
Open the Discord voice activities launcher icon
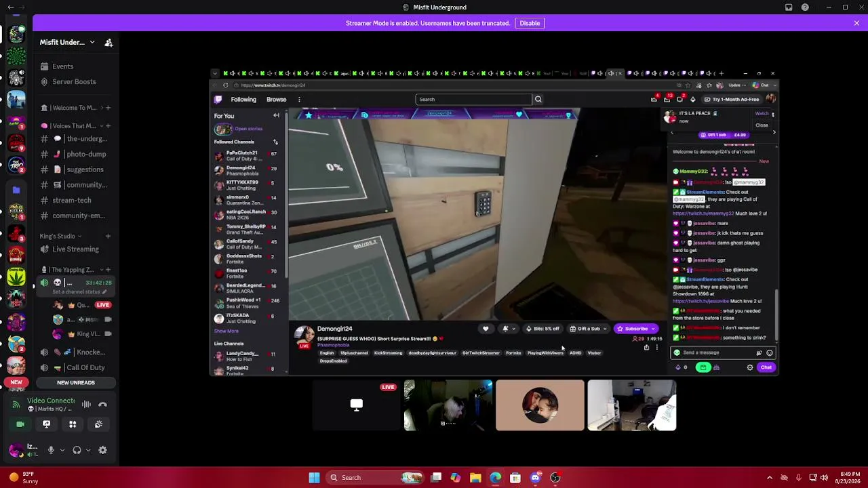(x=73, y=424)
